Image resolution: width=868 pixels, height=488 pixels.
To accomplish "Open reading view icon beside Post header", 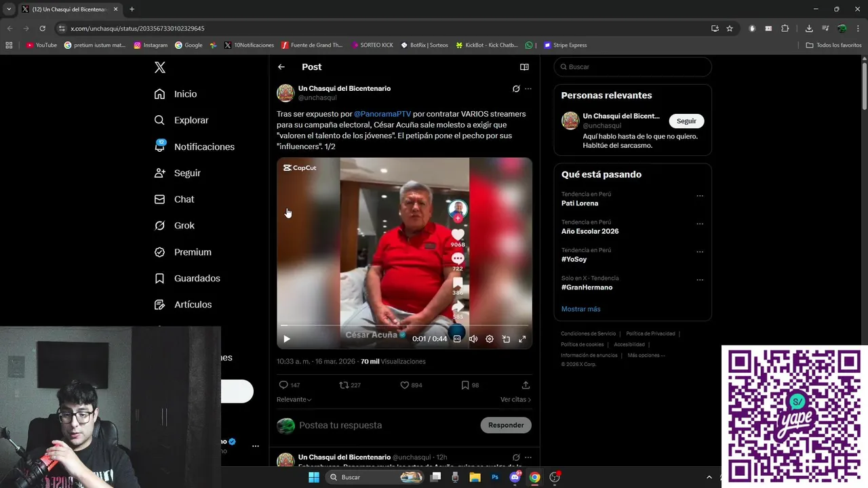I will pos(524,67).
